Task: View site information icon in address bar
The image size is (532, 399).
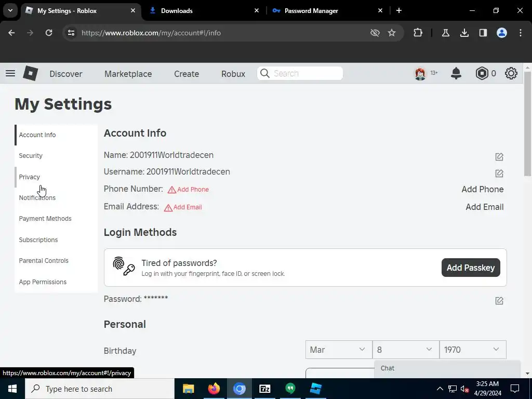Action: coord(71,33)
